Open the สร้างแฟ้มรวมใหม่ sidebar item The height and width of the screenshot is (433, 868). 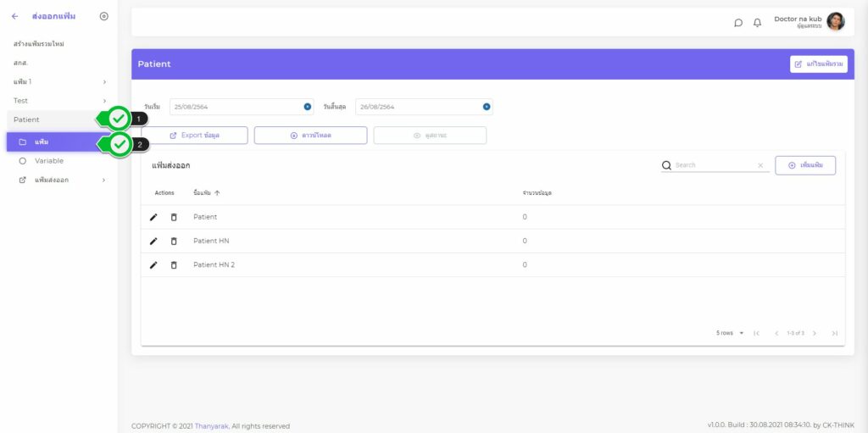39,43
